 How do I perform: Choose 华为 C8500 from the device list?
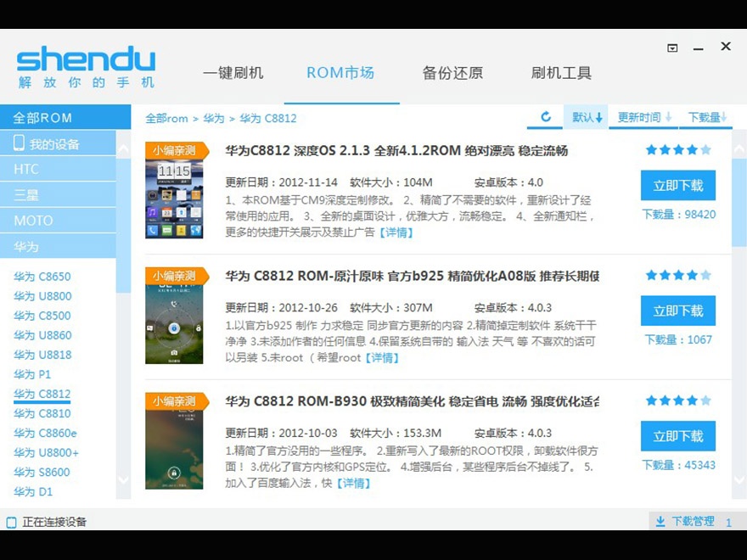coord(42,316)
